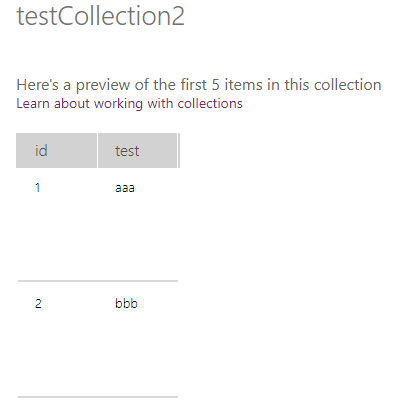
Task: Click the separator line below the aaa row
Action: 98,281
